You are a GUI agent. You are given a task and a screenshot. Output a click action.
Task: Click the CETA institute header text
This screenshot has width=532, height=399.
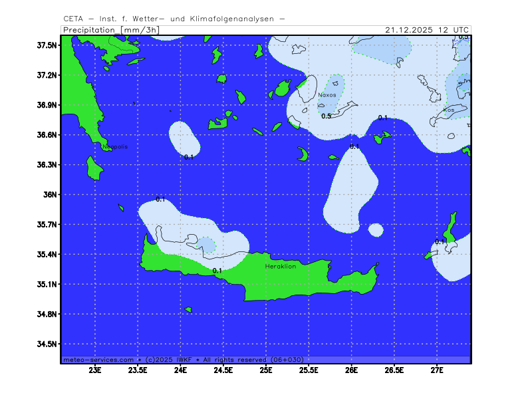point(174,19)
